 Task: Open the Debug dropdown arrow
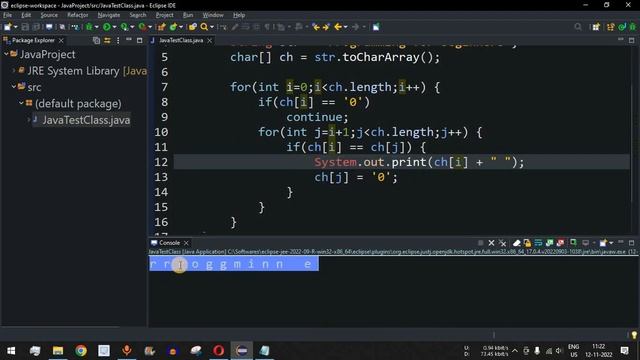[x=96, y=27]
